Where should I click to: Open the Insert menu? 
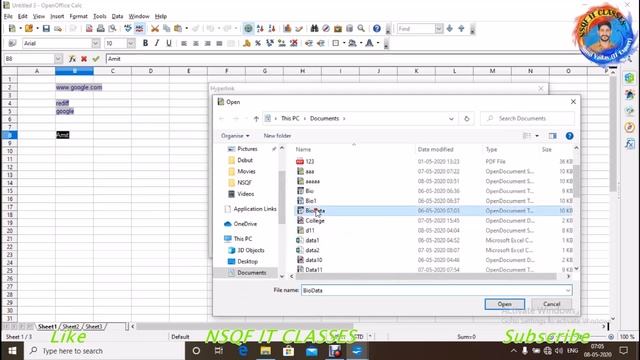57,16
